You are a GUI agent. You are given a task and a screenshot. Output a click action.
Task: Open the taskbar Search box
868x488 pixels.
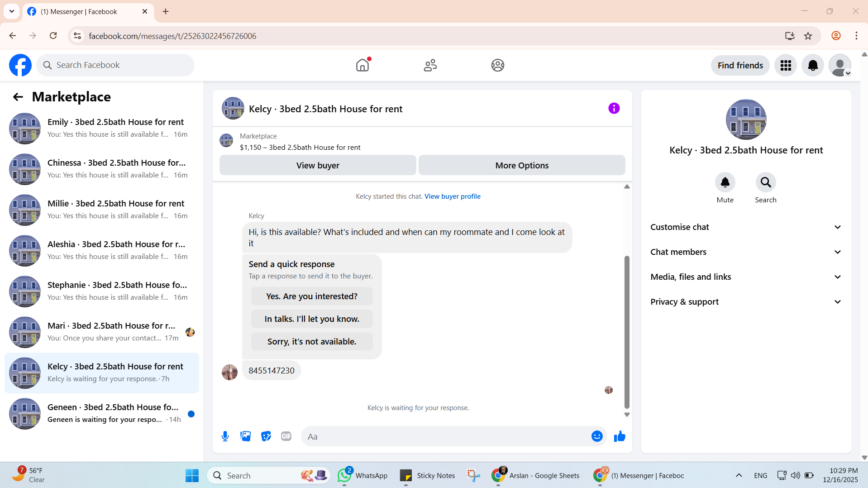[269, 475]
